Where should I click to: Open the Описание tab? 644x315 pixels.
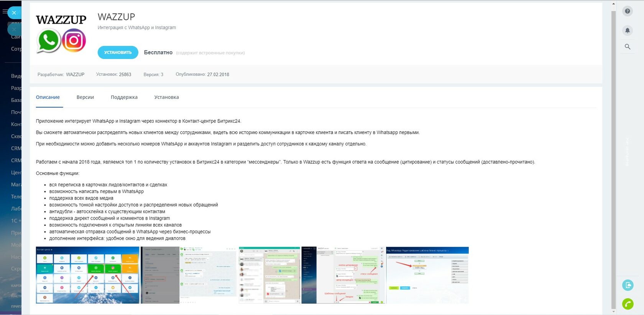(x=48, y=97)
